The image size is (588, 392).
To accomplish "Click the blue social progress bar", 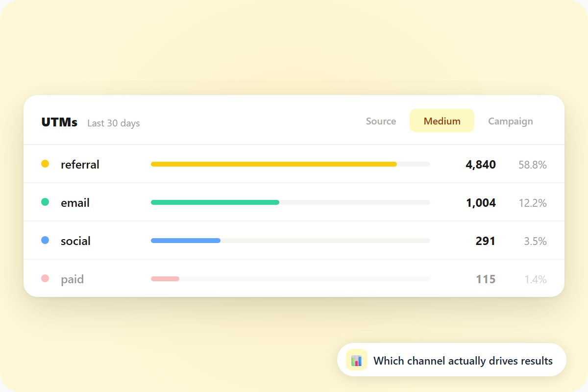I will click(186, 241).
